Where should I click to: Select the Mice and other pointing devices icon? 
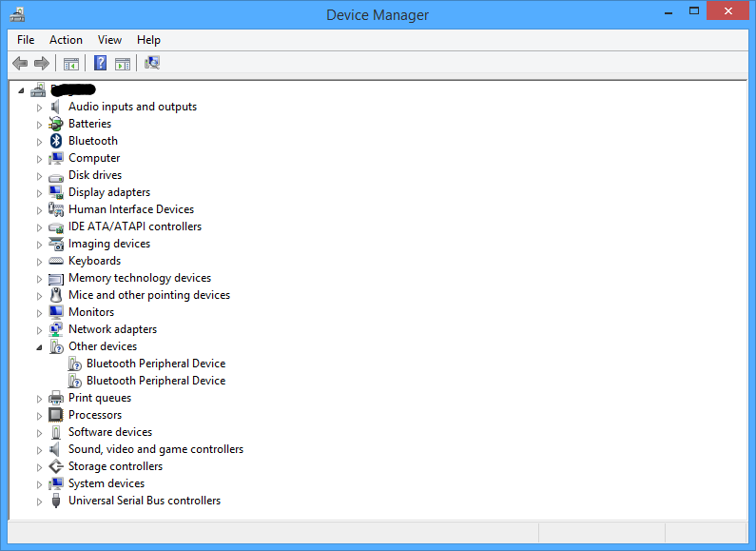point(56,295)
